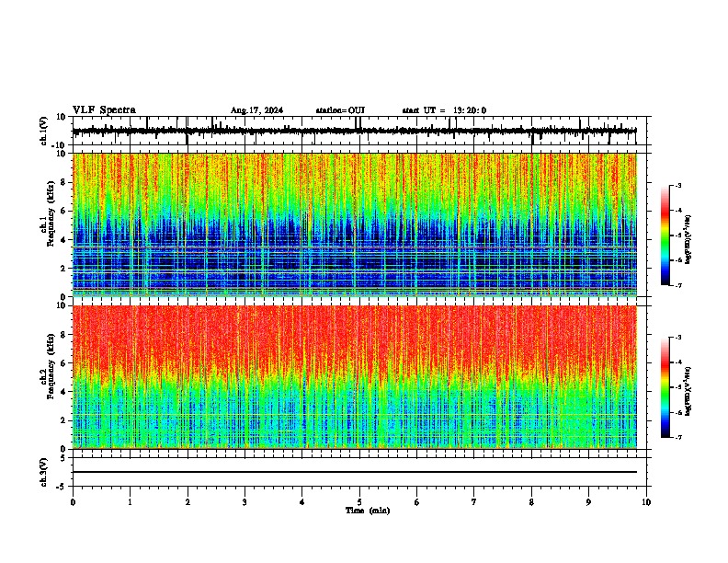This screenshot has height=563, width=728.
Task: Click the "2" kHz tick on ch.1 spectrogram axis
Action: tap(64, 268)
